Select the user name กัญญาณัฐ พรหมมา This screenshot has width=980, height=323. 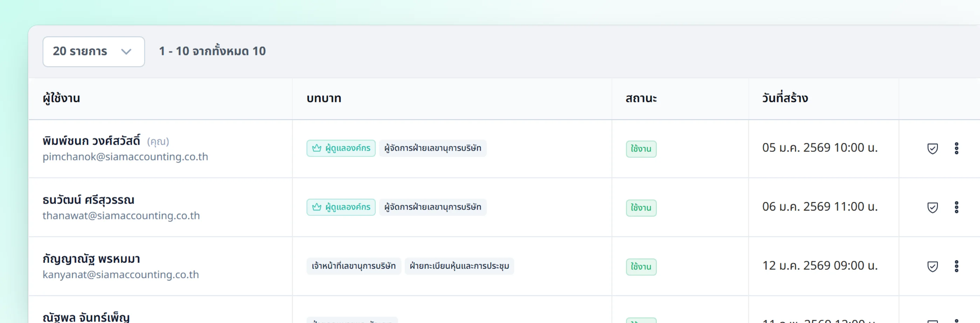[91, 259]
